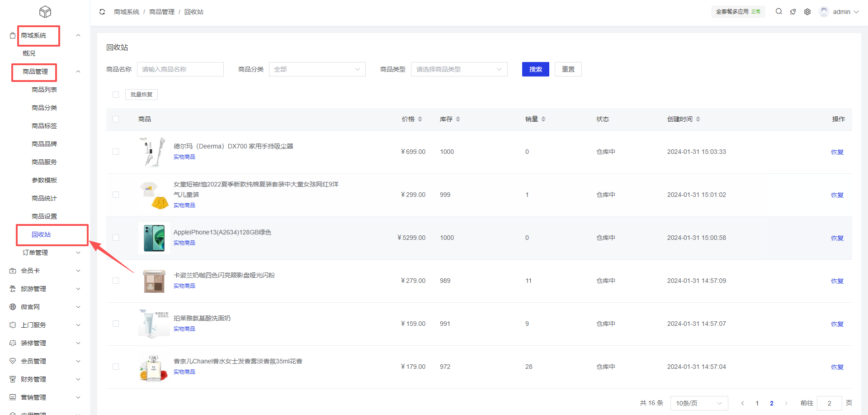Expand the 订单管理 sidebar menu
The image size is (868, 415).
point(35,253)
